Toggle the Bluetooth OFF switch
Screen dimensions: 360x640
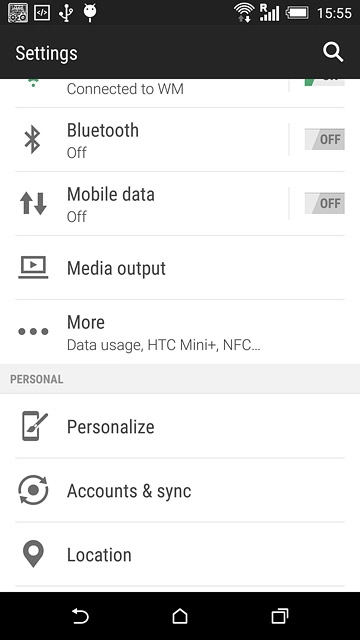(324, 139)
